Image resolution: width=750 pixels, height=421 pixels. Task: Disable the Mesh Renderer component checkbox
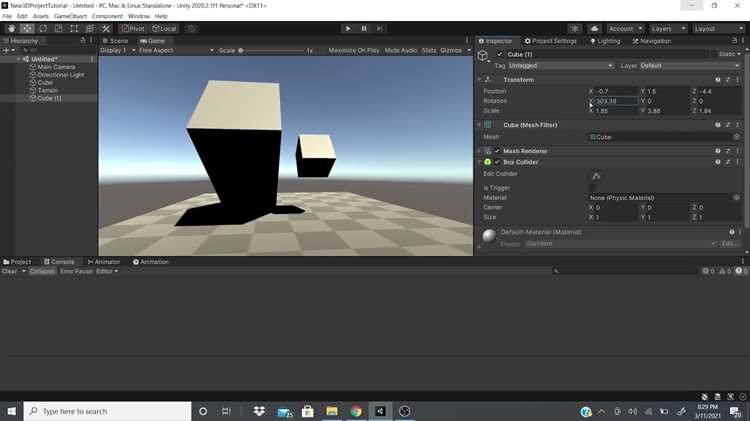click(497, 151)
